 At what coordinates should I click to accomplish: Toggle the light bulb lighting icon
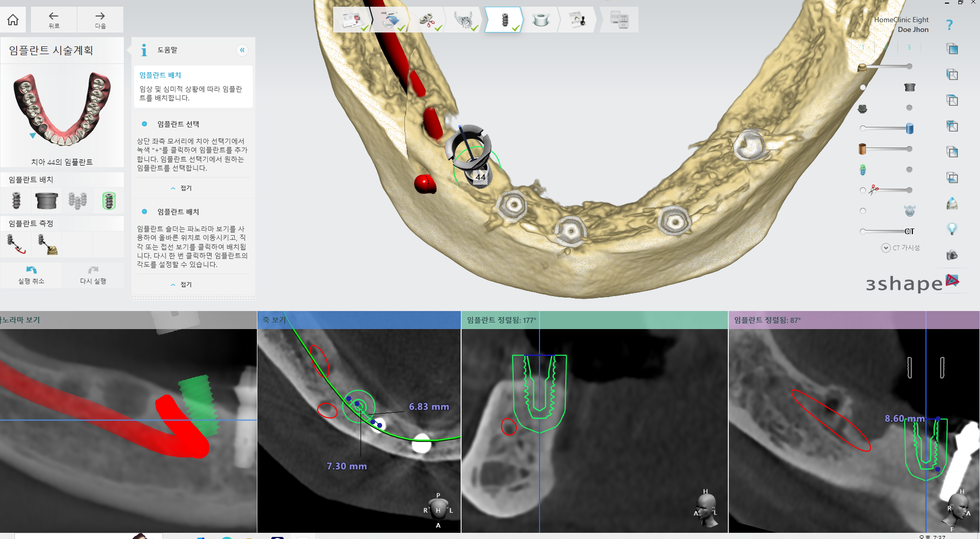pyautogui.click(x=952, y=229)
